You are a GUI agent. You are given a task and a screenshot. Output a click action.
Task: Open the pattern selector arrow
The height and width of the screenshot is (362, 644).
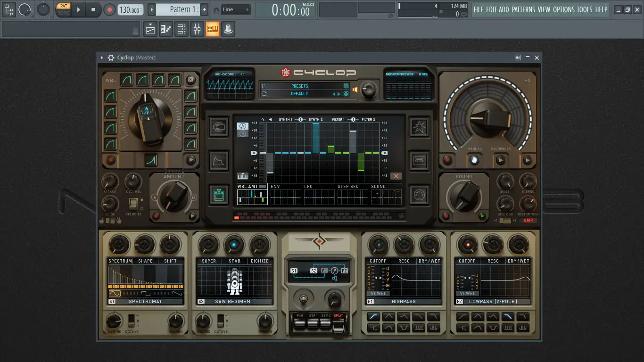(x=151, y=9)
